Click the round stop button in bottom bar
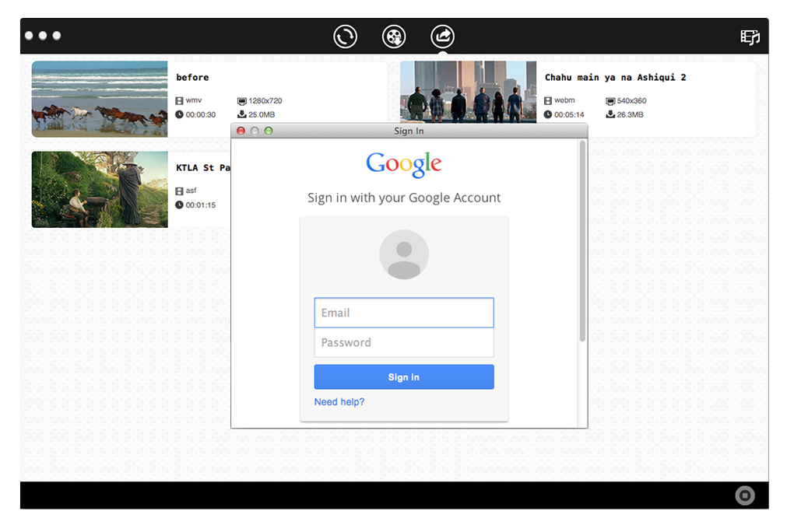Screen dimensions: 794x532 point(745,495)
